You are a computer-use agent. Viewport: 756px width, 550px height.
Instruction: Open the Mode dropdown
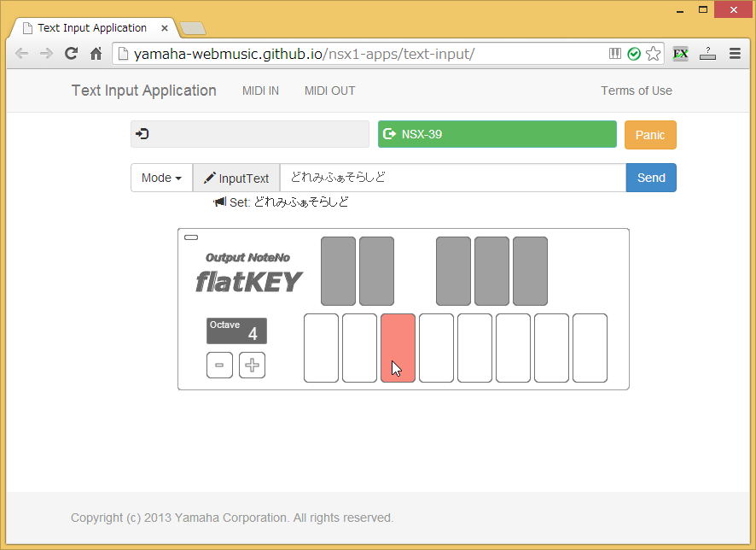[x=161, y=178]
